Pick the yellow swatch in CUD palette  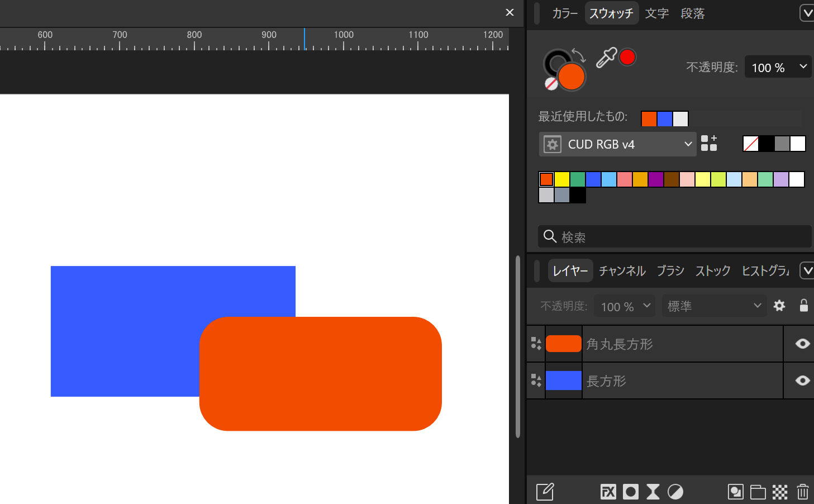pos(562,179)
